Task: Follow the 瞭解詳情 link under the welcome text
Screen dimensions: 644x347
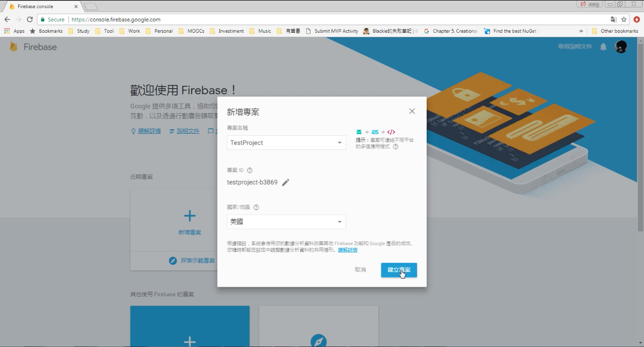Action: 146,131
